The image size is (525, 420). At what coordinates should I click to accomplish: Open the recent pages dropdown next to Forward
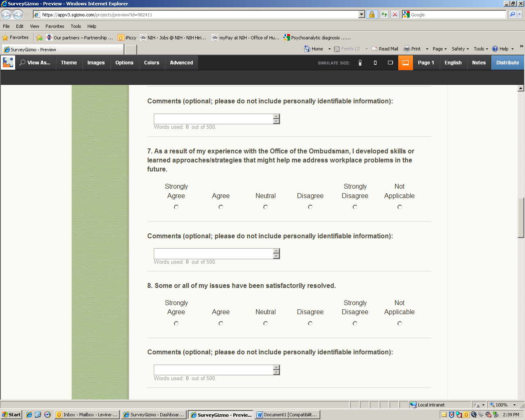27,15
